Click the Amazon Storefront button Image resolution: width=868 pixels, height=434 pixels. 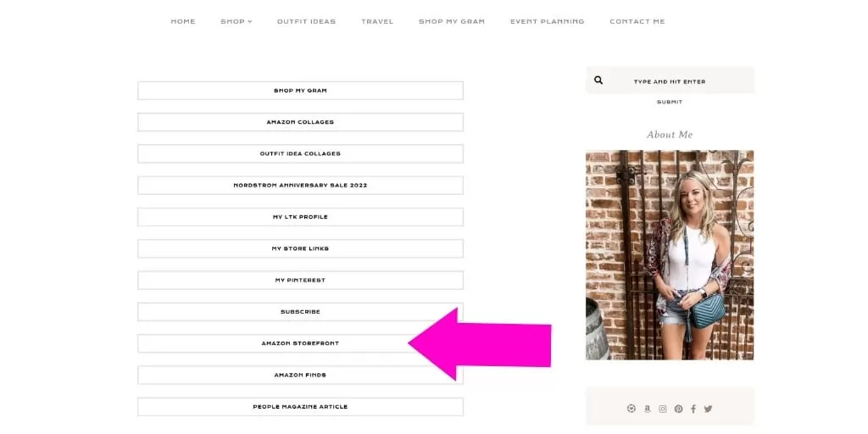300,343
